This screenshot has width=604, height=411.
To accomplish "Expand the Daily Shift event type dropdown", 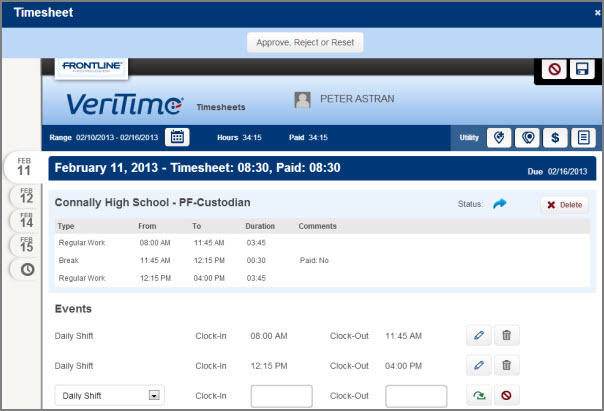I will coord(154,396).
